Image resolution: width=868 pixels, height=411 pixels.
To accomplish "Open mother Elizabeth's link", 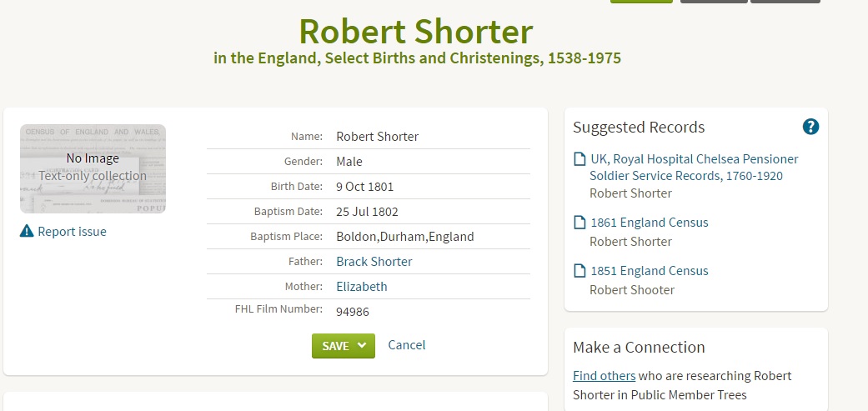I will 361,287.
